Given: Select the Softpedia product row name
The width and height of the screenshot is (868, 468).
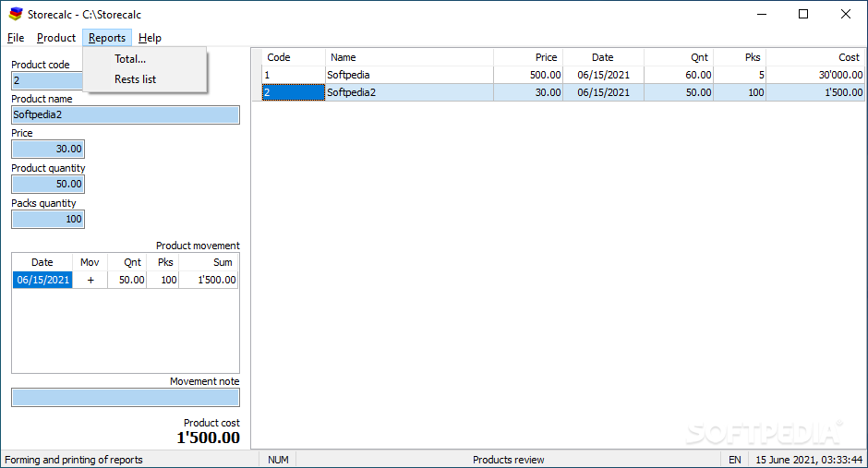Looking at the screenshot, I should click(x=409, y=75).
